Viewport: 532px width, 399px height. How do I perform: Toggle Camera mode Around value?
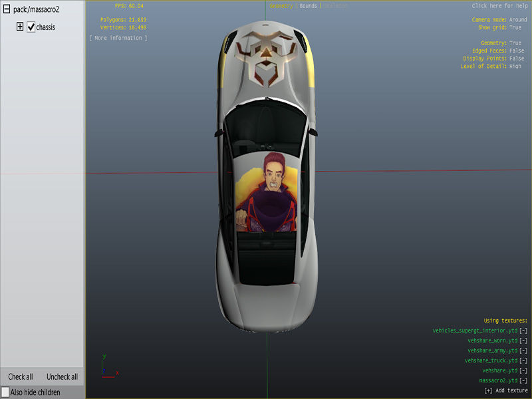(518, 20)
